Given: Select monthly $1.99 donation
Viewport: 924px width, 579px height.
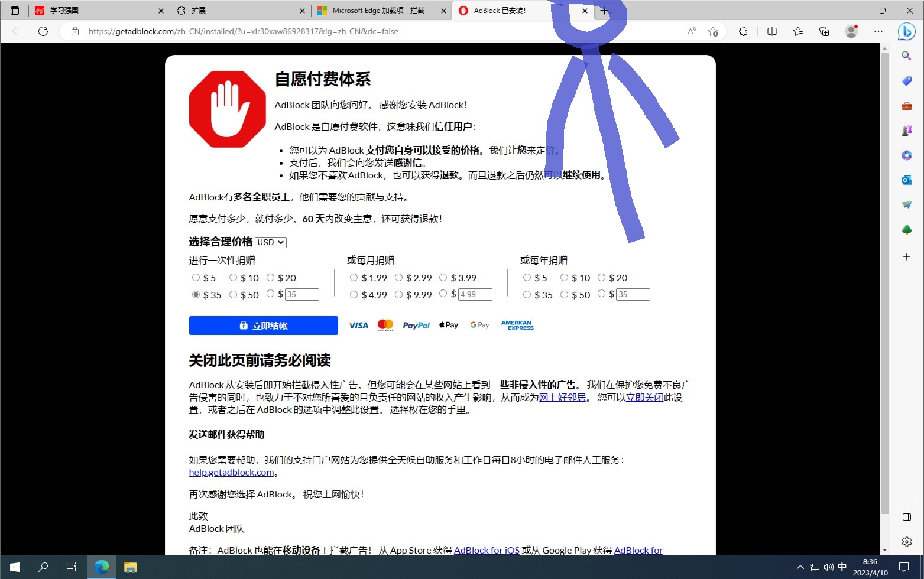Looking at the screenshot, I should (x=354, y=278).
